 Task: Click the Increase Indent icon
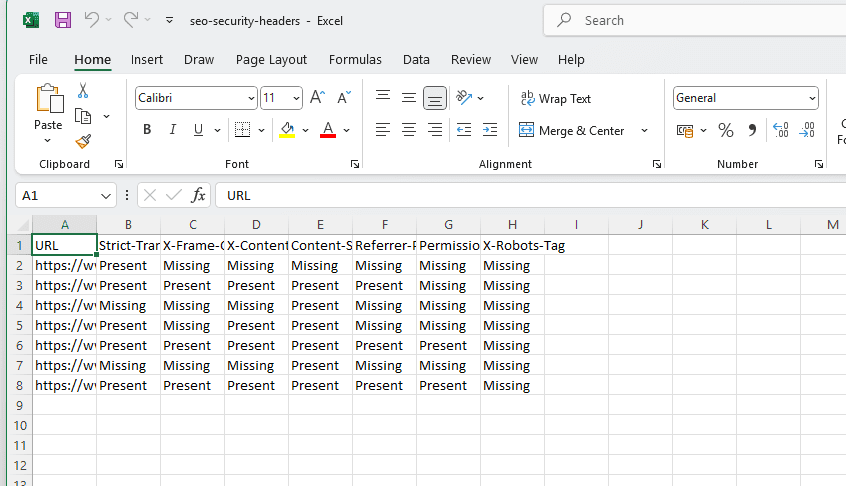(489, 130)
